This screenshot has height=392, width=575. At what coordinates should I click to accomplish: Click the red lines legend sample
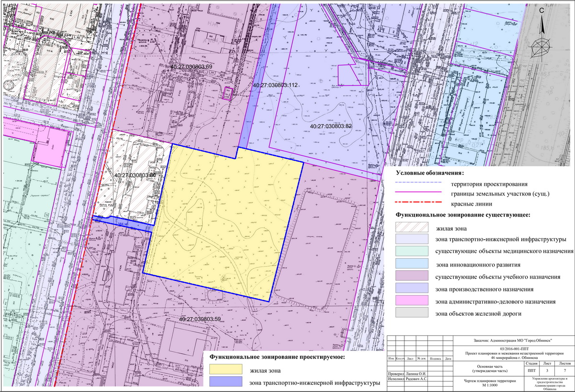[x=418, y=204]
